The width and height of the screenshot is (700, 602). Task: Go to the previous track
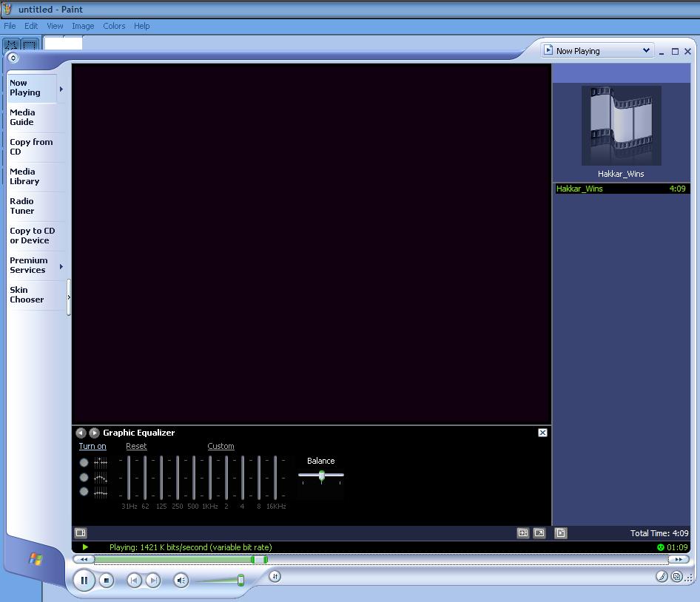135,580
